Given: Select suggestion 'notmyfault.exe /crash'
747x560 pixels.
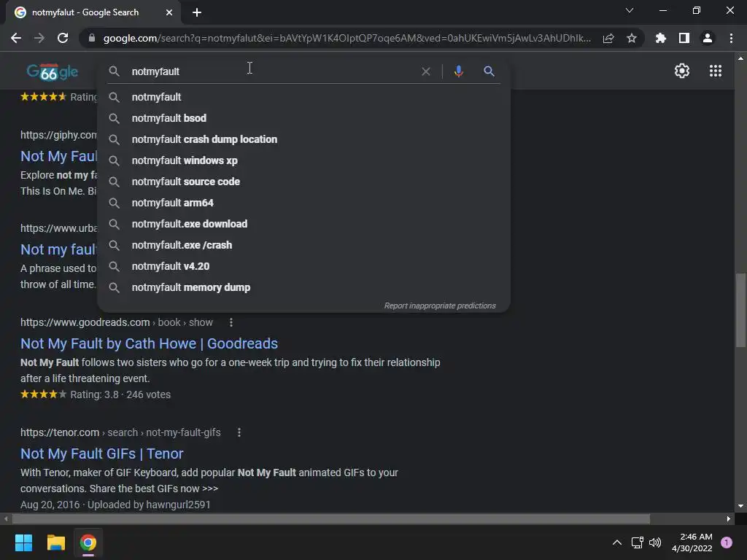Looking at the screenshot, I should [x=304, y=245].
